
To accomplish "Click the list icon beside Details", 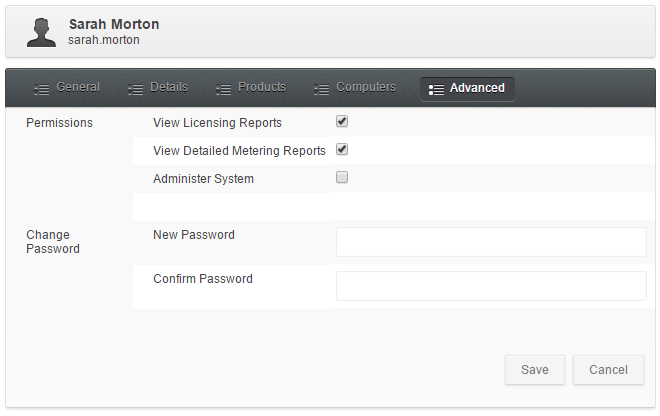I will (x=136, y=89).
